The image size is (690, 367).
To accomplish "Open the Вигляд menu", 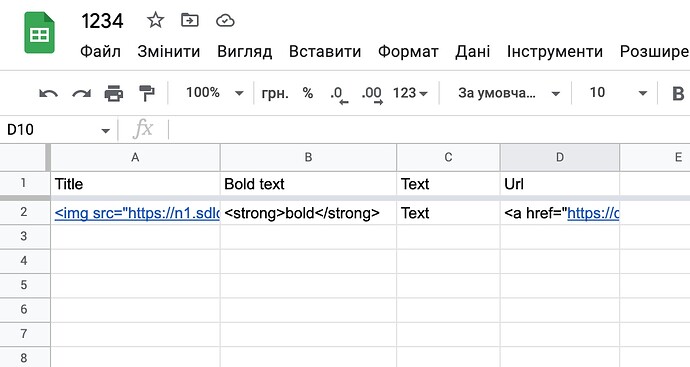I will point(244,51).
